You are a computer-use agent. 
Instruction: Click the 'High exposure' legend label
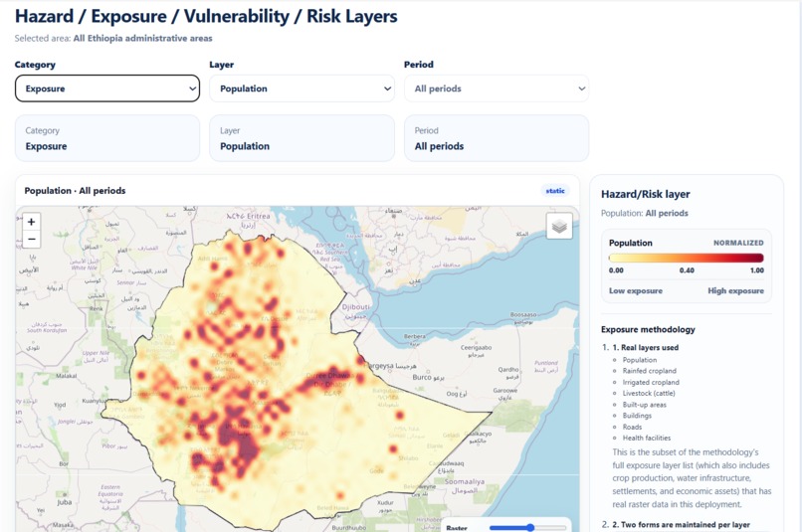[x=735, y=290]
